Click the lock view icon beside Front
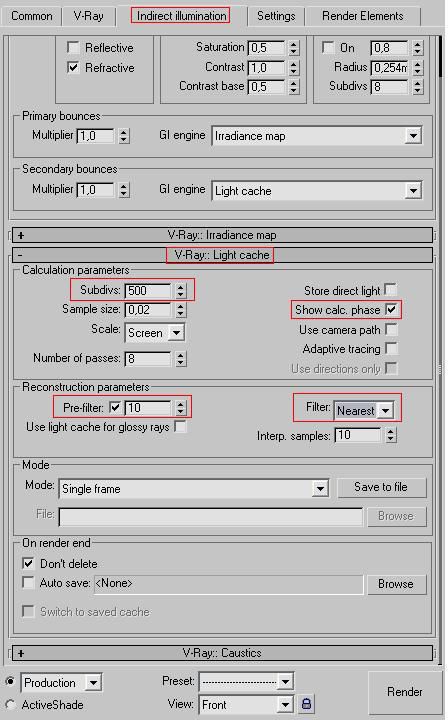This screenshot has width=448, height=720. point(307,703)
